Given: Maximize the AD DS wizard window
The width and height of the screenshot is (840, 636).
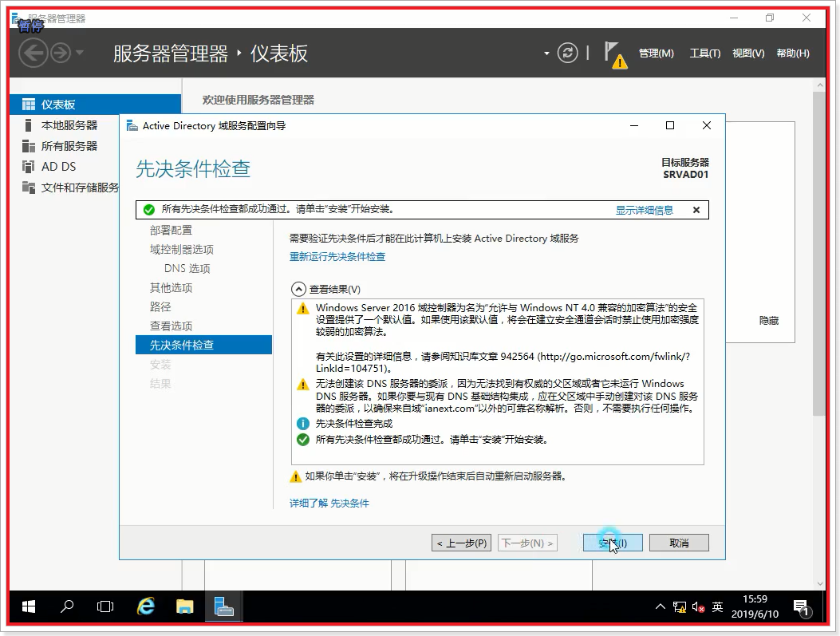Looking at the screenshot, I should (x=669, y=125).
